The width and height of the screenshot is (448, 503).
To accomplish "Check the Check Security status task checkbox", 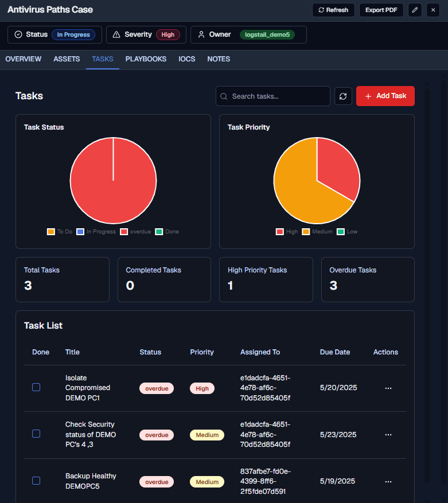I will pos(36,434).
